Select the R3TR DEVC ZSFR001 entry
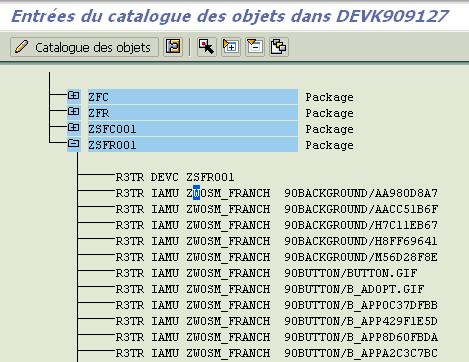This screenshot has width=469, height=362. (175, 177)
